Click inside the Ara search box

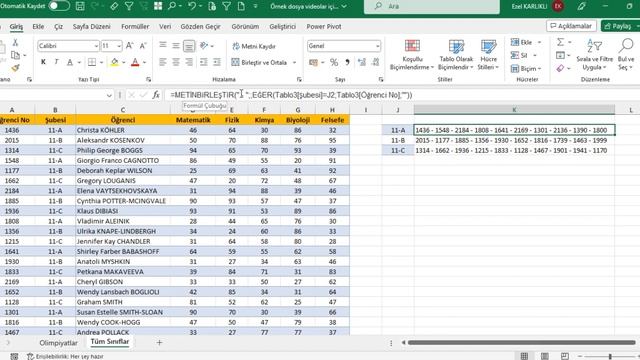tap(431, 6)
